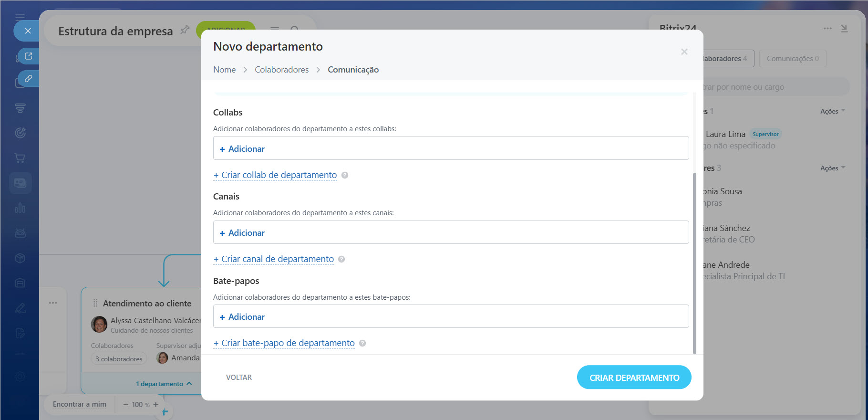Click the copy link icon in left slider
Viewport: 868px width, 420px height.
[x=29, y=79]
